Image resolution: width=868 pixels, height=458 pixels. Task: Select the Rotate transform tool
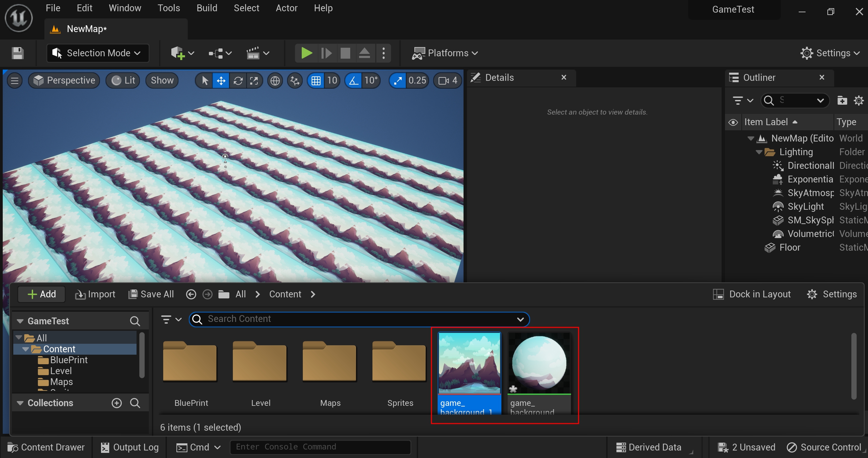(238, 81)
